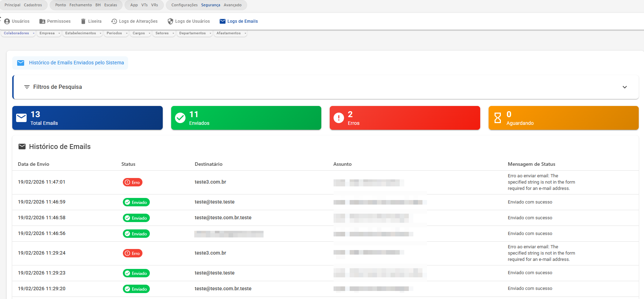Screen dimensions: 644x299
Task: Click recipient teste@teste.teste at 11:46:59
Action: click(x=215, y=202)
